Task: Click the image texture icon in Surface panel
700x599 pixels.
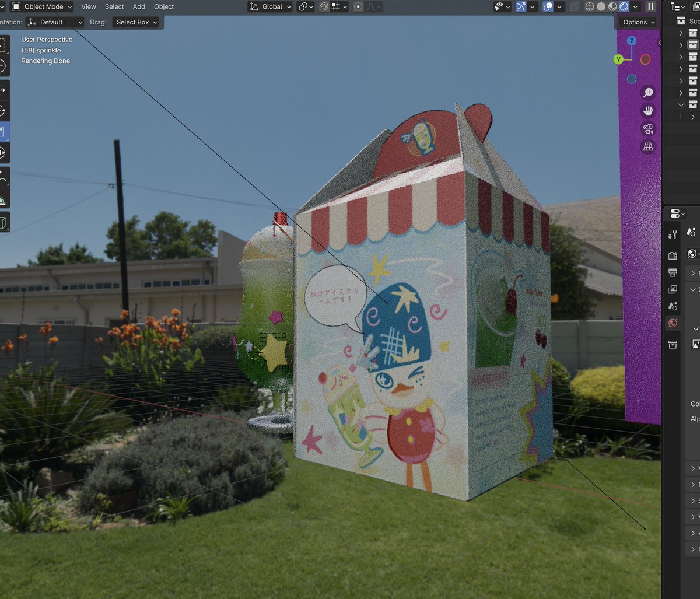Action: pyautogui.click(x=695, y=344)
